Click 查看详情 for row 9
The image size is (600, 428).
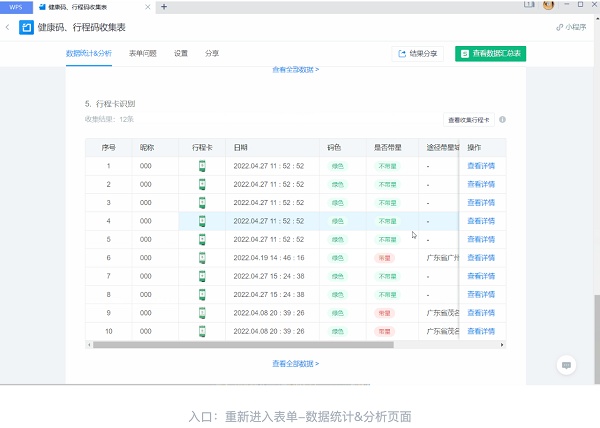point(481,313)
